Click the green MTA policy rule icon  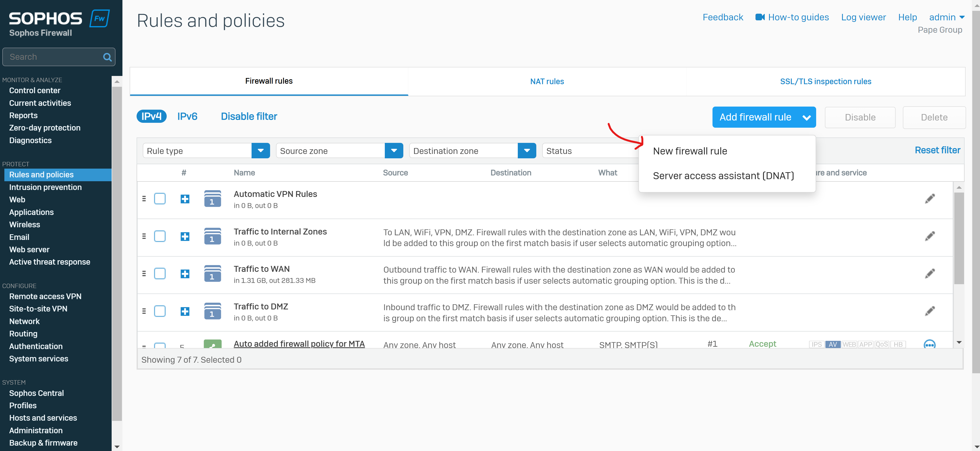click(x=213, y=344)
